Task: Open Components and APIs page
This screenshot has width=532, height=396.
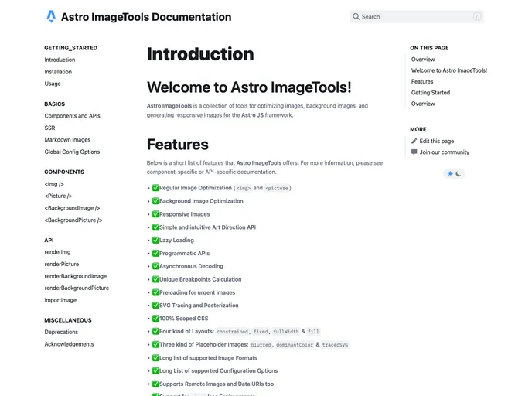Action: click(x=72, y=116)
